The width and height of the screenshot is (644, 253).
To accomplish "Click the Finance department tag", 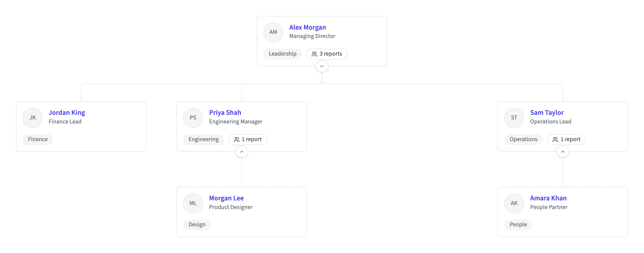I will pyautogui.click(x=38, y=139).
